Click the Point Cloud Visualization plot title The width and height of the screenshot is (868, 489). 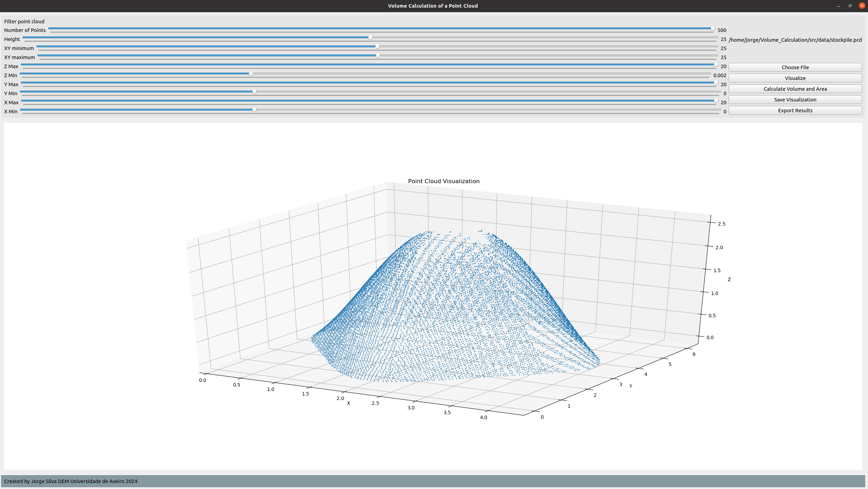[x=444, y=181]
